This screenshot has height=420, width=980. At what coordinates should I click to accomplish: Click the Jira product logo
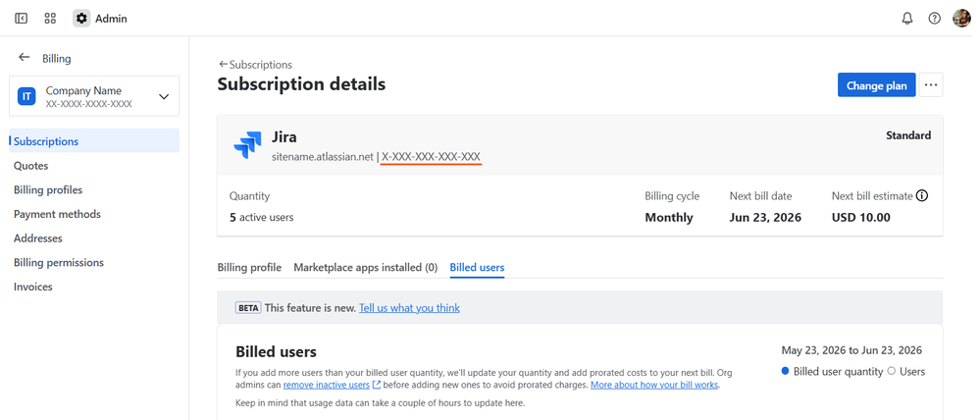point(247,145)
